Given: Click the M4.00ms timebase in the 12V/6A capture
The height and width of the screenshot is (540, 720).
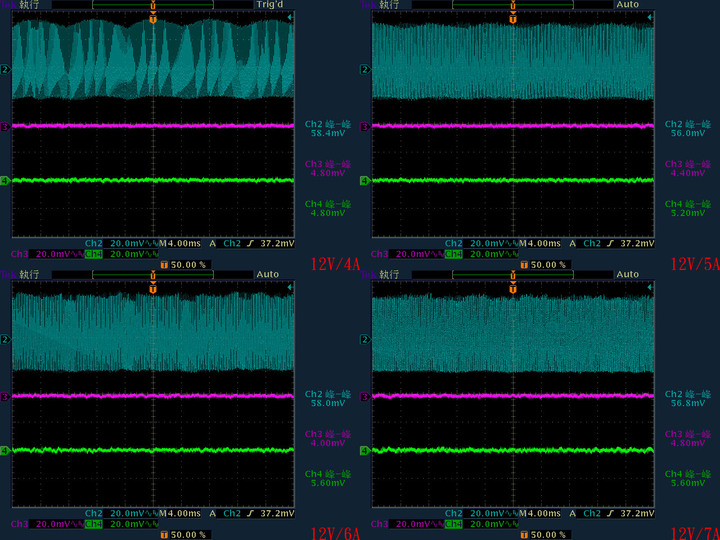Looking at the screenshot, I should pos(180,513).
